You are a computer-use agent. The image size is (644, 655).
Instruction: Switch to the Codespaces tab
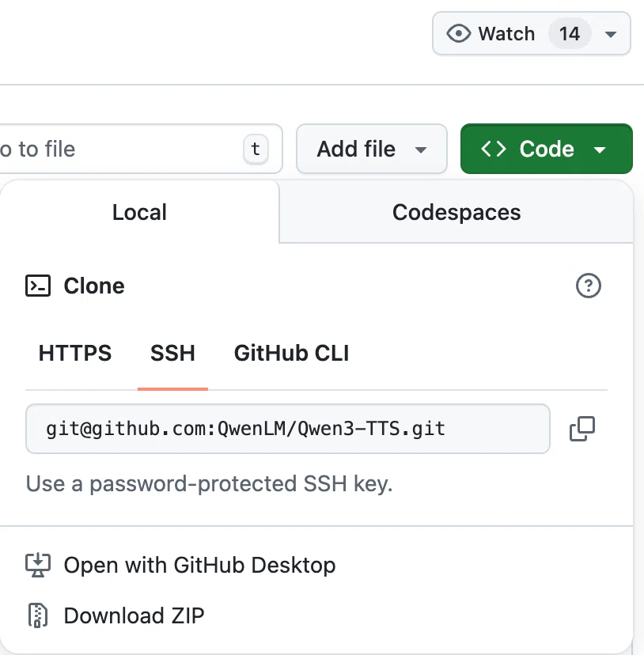pyautogui.click(x=456, y=212)
